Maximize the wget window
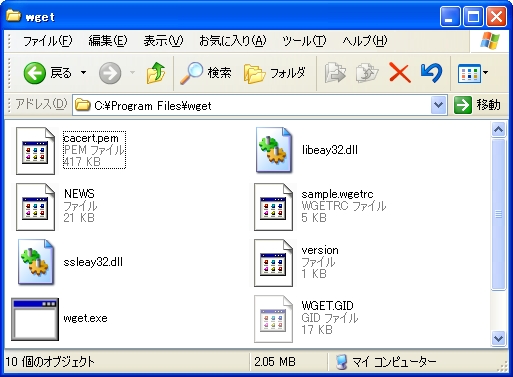Image resolution: width=513 pixels, height=377 pixels. [x=473, y=16]
